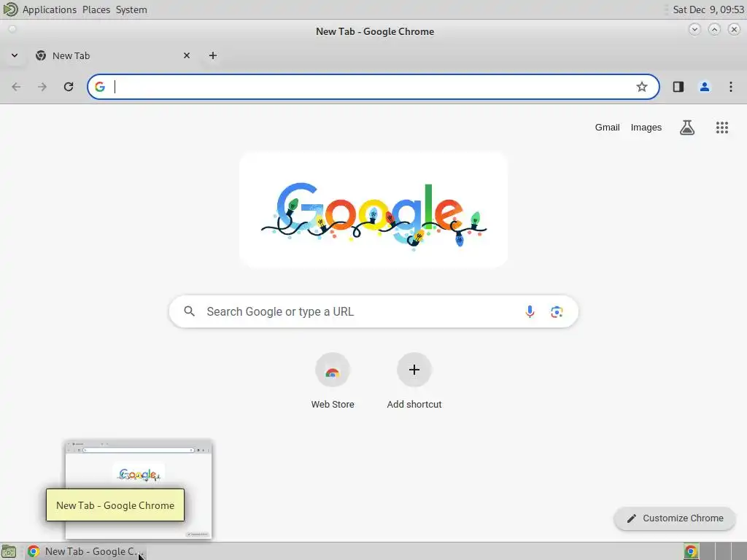Open the Google apps grid

click(x=722, y=127)
